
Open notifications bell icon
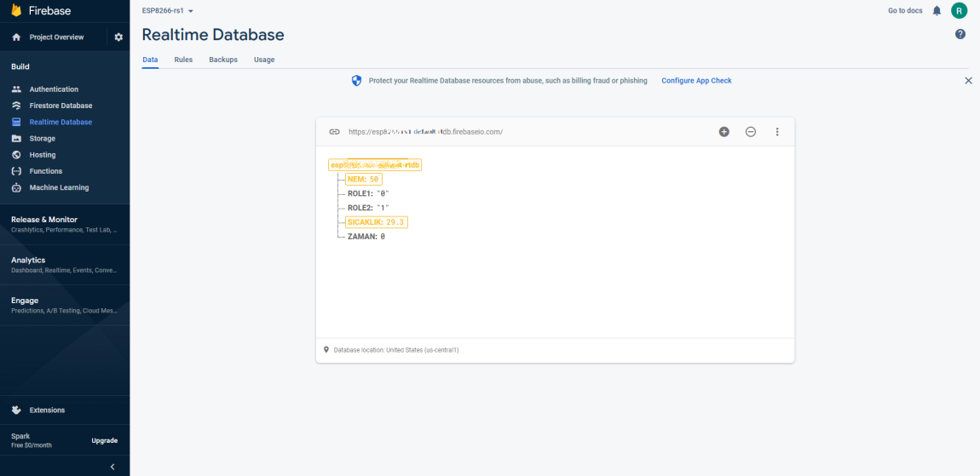pos(937,10)
